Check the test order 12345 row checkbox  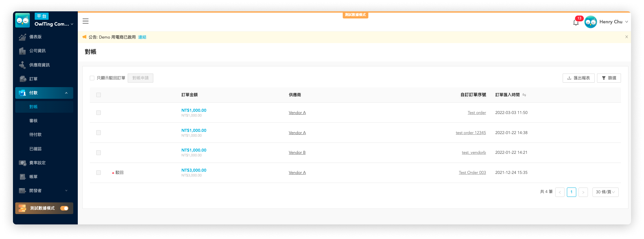pos(99,133)
